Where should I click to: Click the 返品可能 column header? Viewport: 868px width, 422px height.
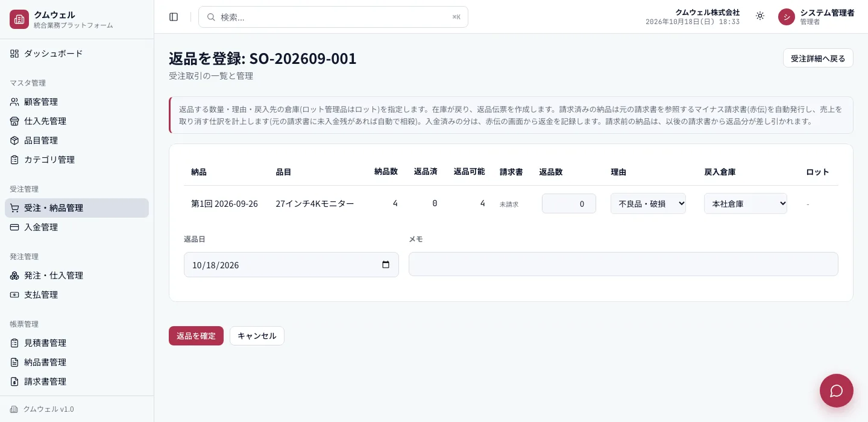pyautogui.click(x=469, y=172)
